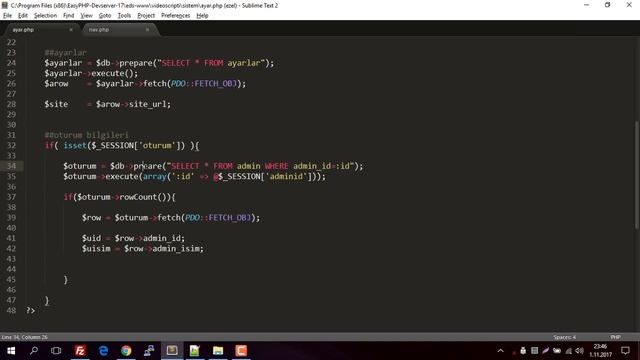The image size is (640, 360).
Task: Open the Project menu
Action: click(146, 16)
